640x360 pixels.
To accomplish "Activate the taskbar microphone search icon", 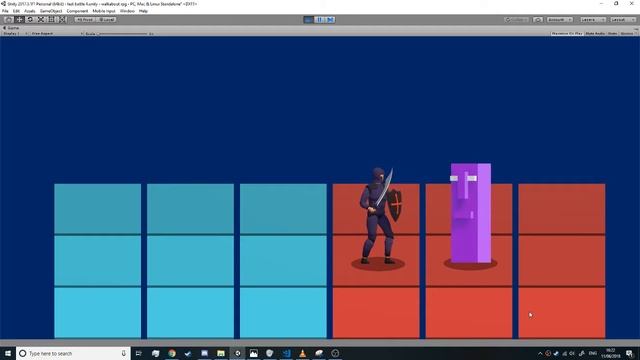I will 124,353.
